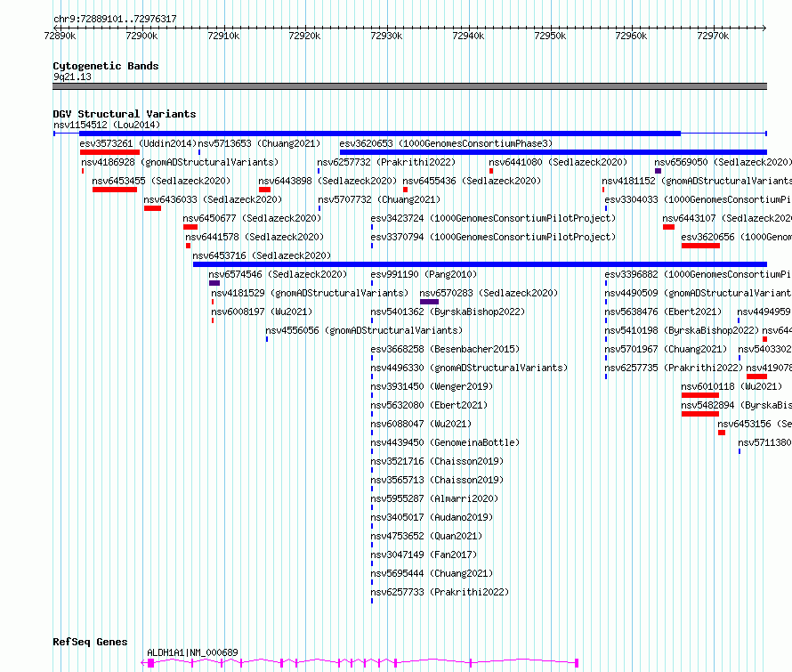Open esv3370794 pilot project variant
The width and height of the screenshot is (792, 672).
pyautogui.click(x=494, y=237)
